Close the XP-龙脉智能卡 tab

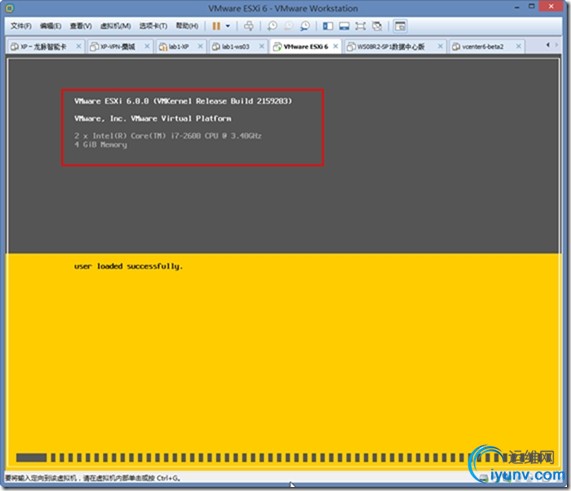[x=78, y=46]
